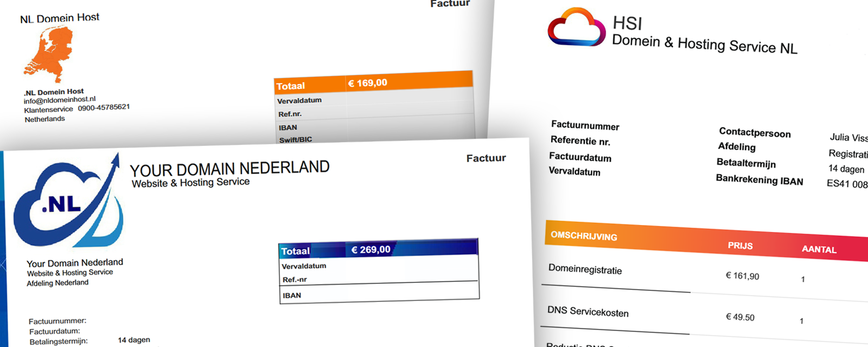The image size is (868, 347).
Task: Click the 'Domeinregistratie' row
Action: click(x=585, y=269)
